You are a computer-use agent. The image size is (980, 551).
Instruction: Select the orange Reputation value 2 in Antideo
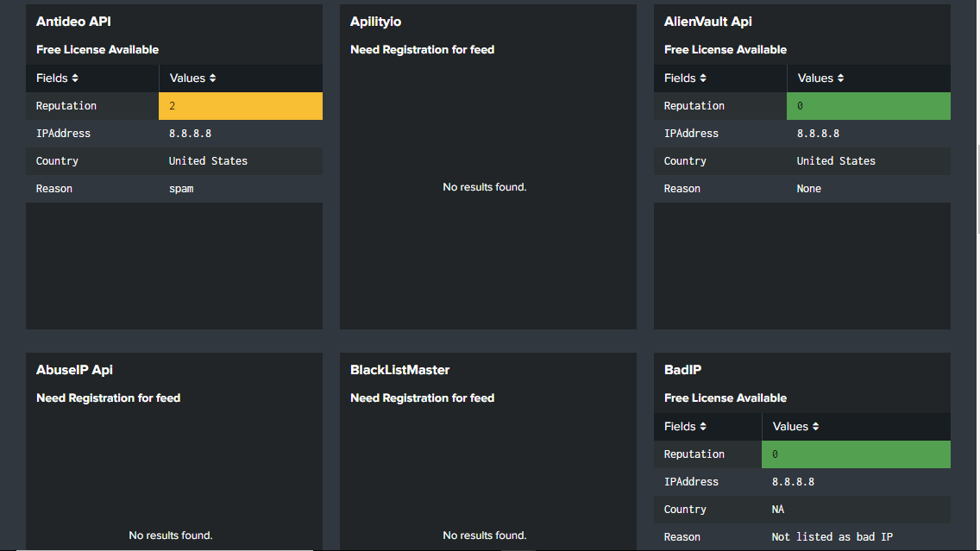click(240, 105)
